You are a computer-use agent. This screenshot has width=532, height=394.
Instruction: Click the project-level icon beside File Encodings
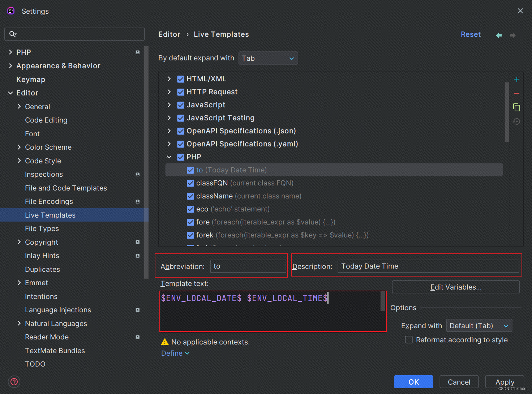tap(138, 202)
